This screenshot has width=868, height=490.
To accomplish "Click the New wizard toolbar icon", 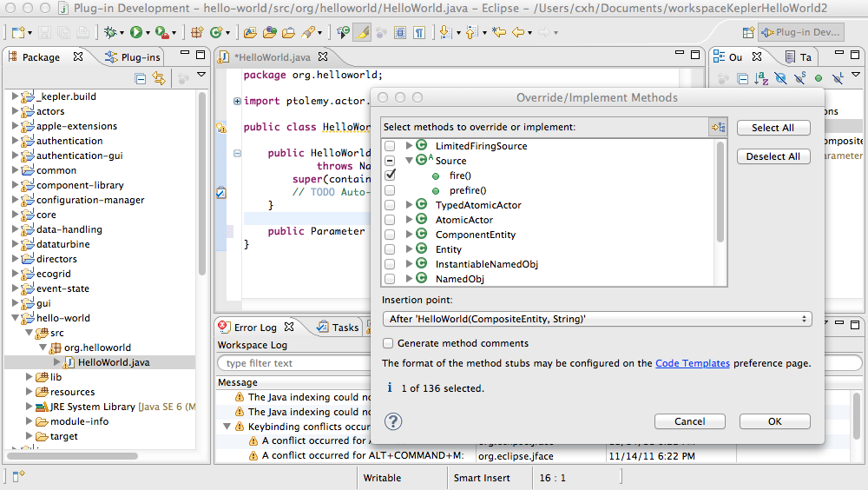I will tap(17, 33).
